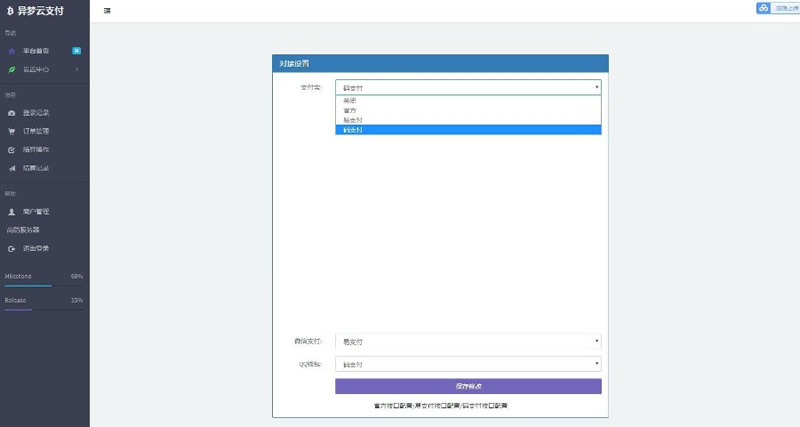The height and width of the screenshot is (427, 800).
Task: Open the QQ wallet (QQ钱包) dropdown
Action: tap(468, 364)
